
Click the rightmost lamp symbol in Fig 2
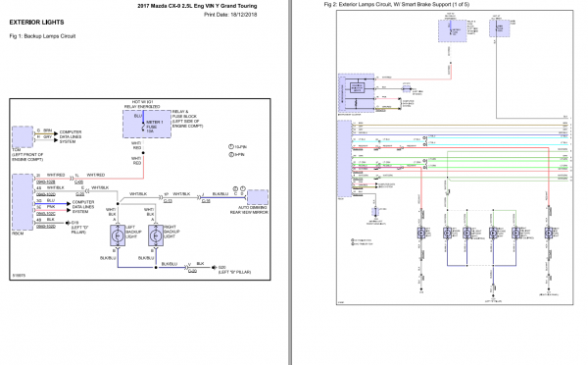[x=549, y=234]
